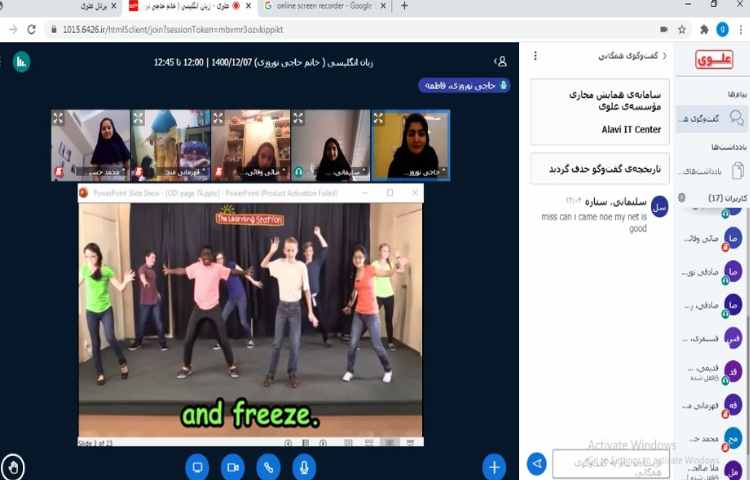Screen dimensions: 750x480
Task: Open Chrome extensions puzzle icon
Action: pos(704,30)
